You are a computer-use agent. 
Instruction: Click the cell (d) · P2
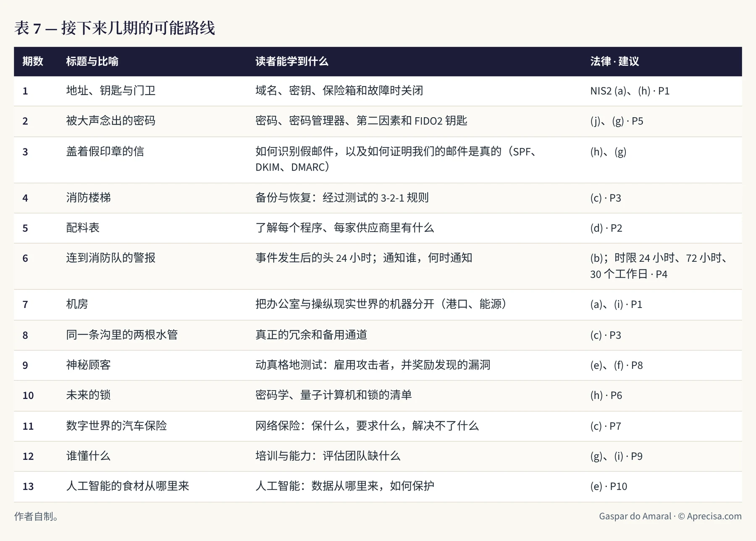(606, 228)
